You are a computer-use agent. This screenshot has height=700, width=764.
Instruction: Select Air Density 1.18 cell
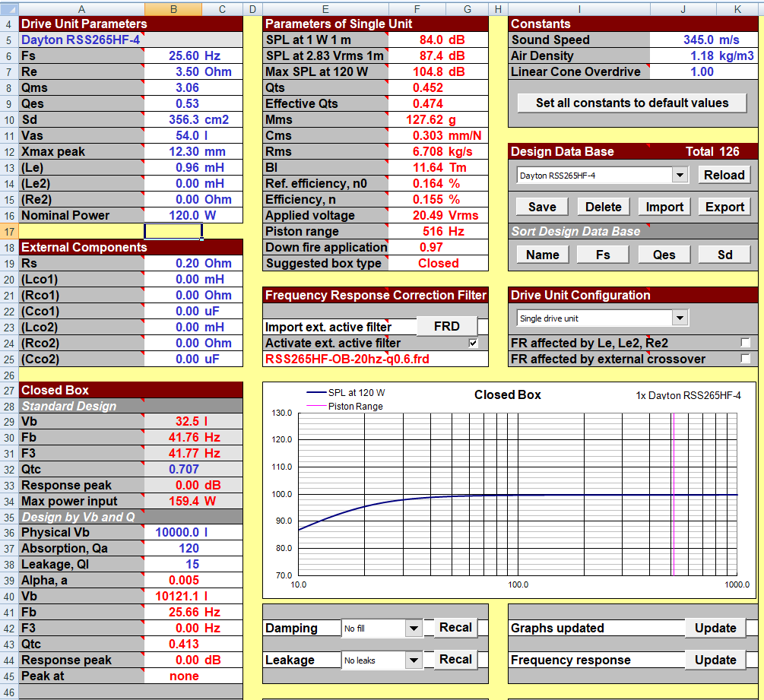(683, 55)
